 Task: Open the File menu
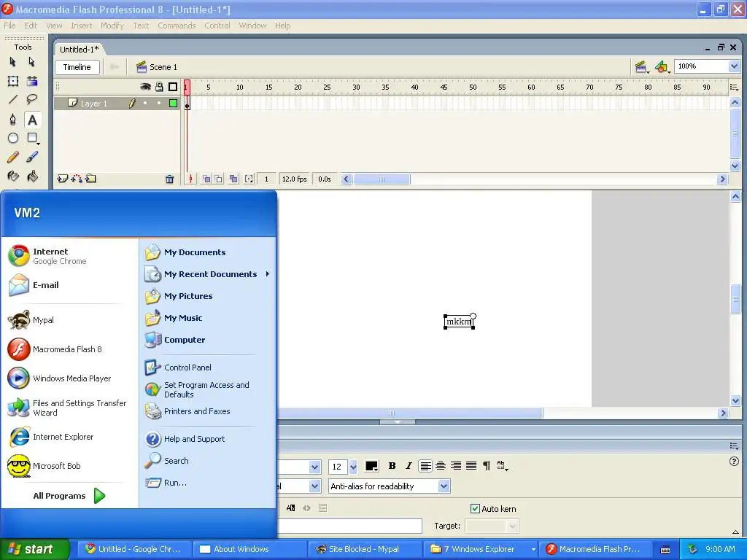point(9,26)
